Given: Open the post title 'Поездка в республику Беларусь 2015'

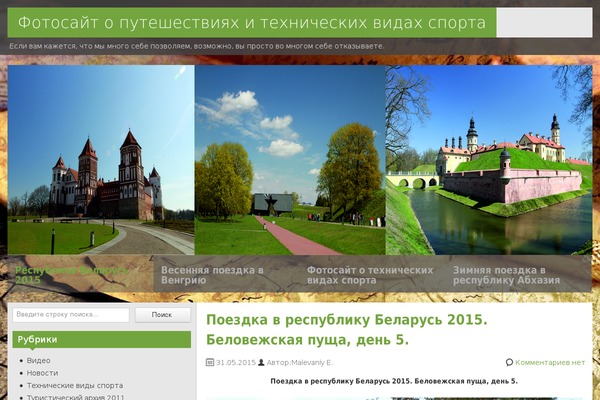Looking at the screenshot, I should [347, 330].
